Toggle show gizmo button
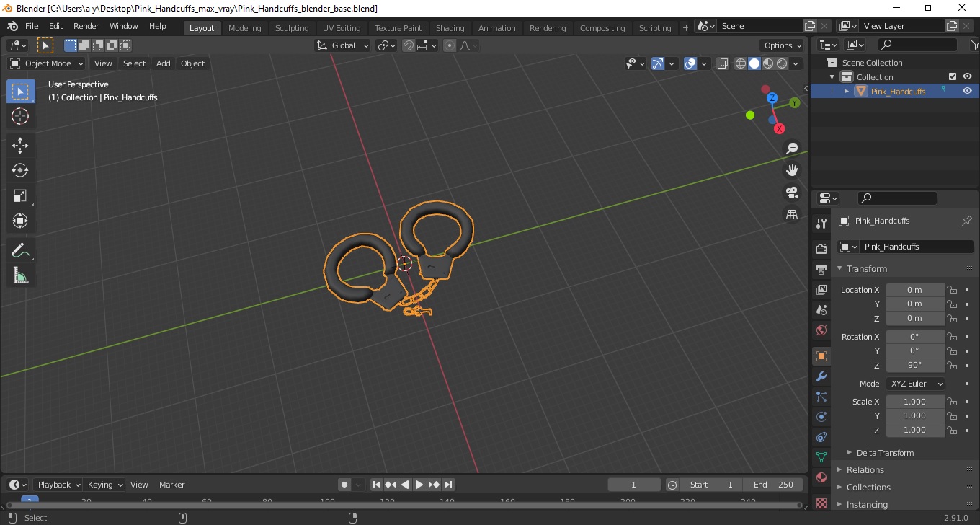This screenshot has width=980, height=525. (x=657, y=63)
